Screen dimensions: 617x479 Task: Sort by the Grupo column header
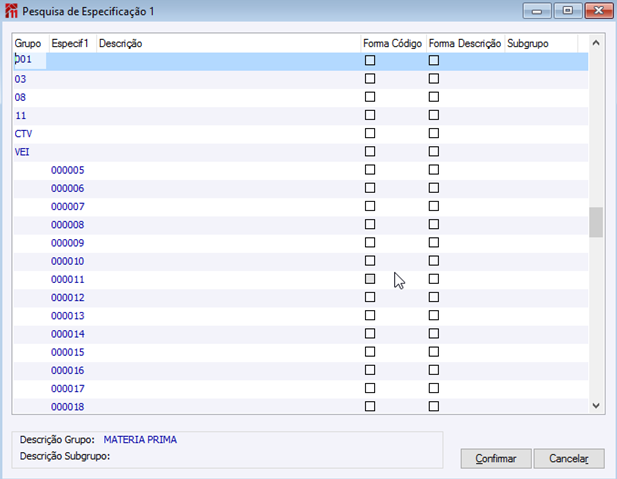tap(31, 43)
